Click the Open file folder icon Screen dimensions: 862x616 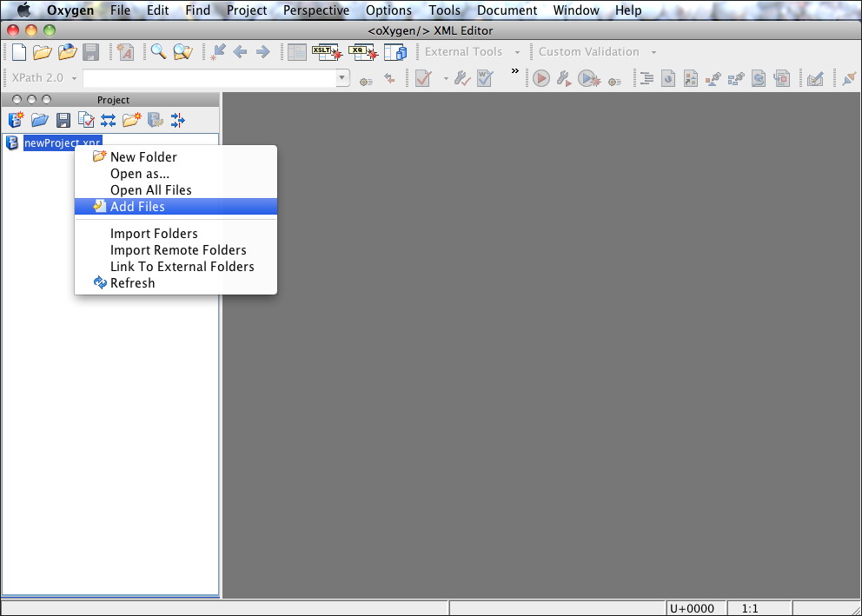pyautogui.click(x=43, y=52)
